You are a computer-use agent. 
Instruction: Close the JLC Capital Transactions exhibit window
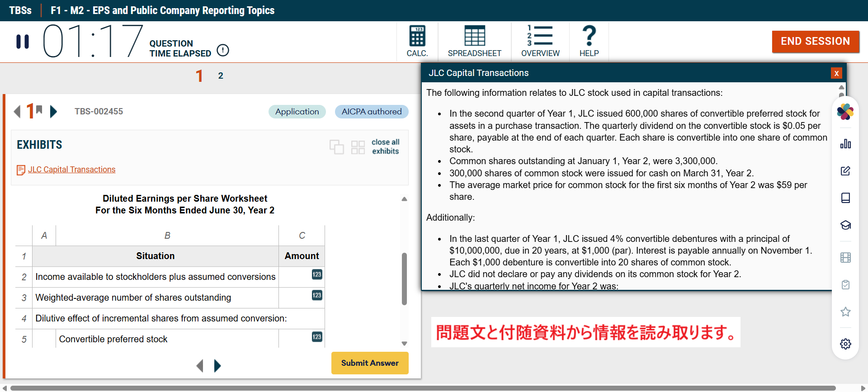click(836, 73)
